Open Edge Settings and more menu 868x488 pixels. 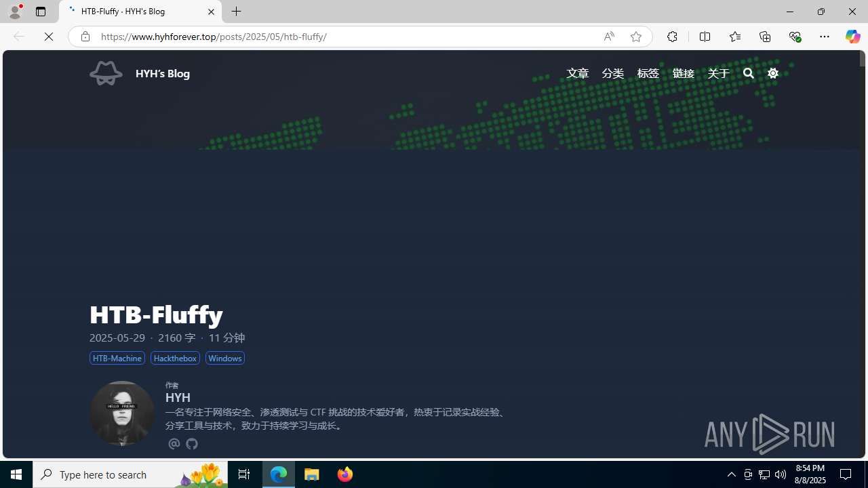pos(825,37)
